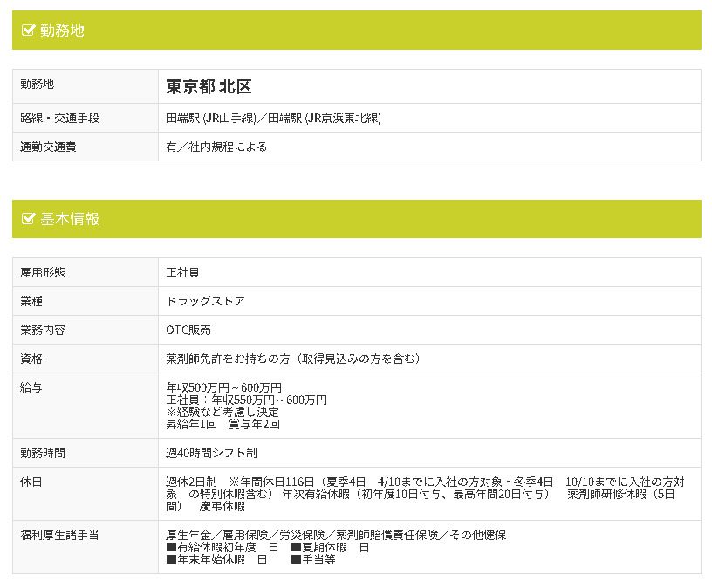The image size is (712, 588).
Task: Click the 休日 row label
Action: coord(31,482)
